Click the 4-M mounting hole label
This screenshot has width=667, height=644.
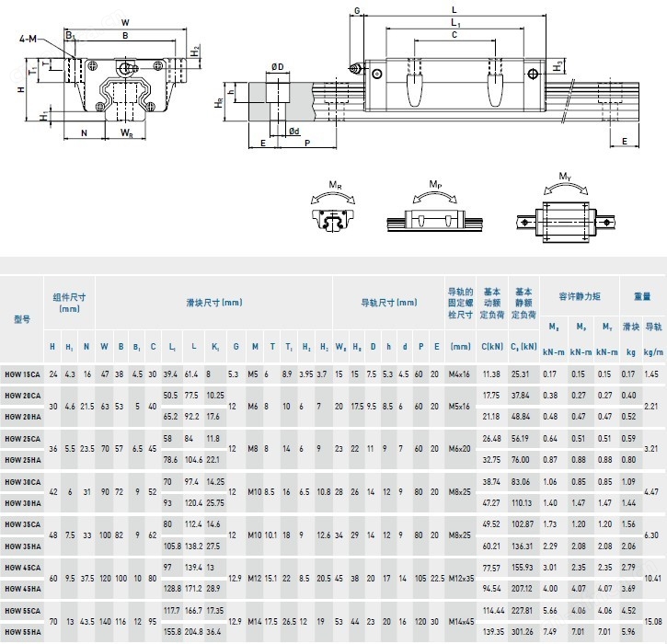click(29, 39)
